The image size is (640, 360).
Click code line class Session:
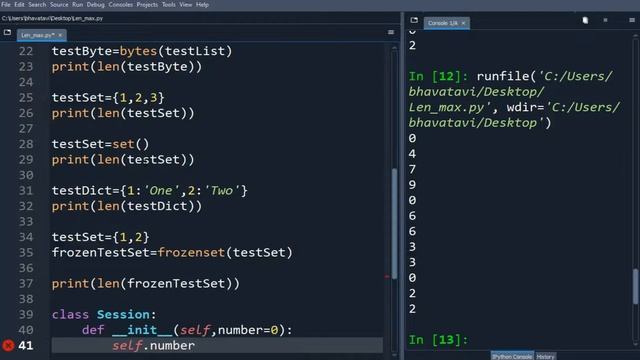pyautogui.click(x=104, y=315)
